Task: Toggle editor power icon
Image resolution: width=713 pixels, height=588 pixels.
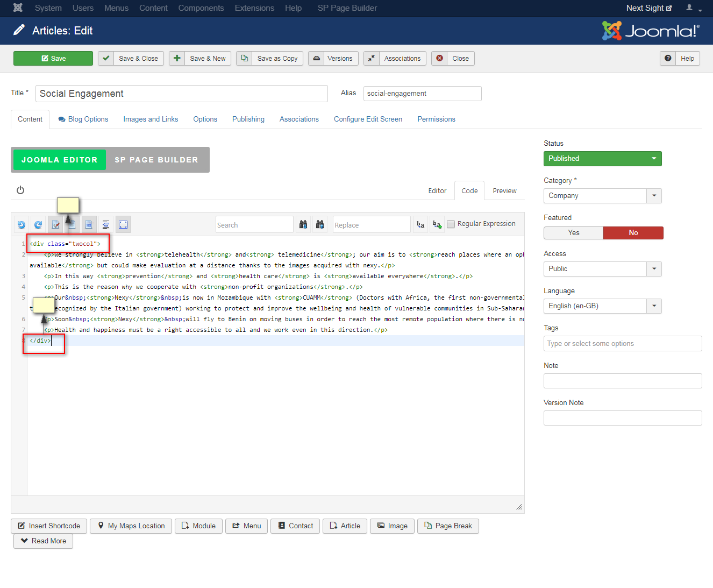Action: (20, 190)
